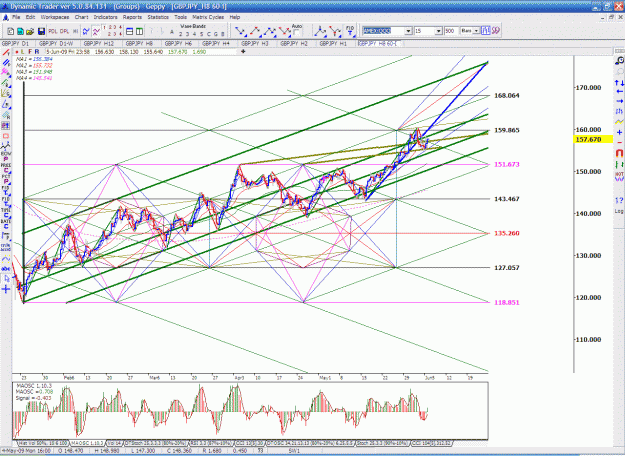Switch to the GBPJPY H1 chart tab
This screenshot has width=625, height=456.
coord(333,43)
